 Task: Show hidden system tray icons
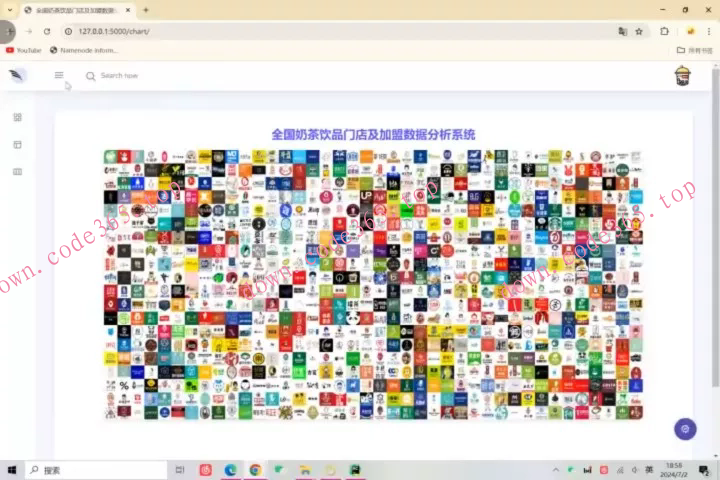556,470
